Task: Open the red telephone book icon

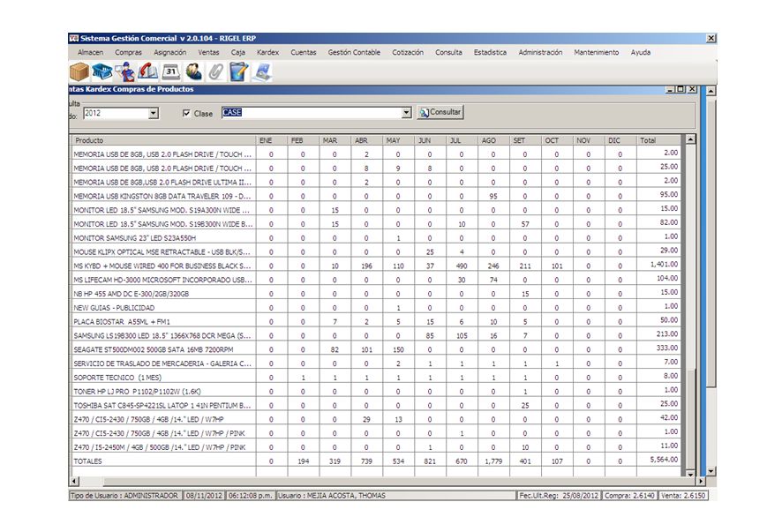Action: point(148,72)
